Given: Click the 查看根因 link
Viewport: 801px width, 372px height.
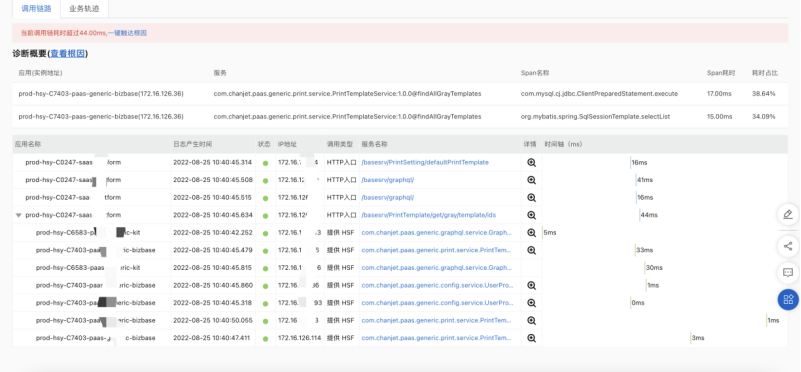Looking at the screenshot, I should point(68,53).
